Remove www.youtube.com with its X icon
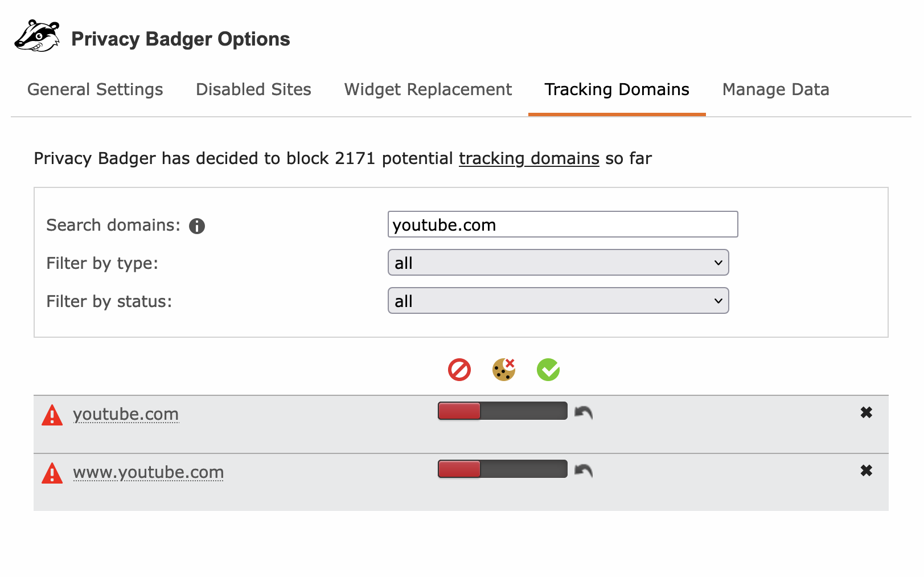 tap(866, 470)
